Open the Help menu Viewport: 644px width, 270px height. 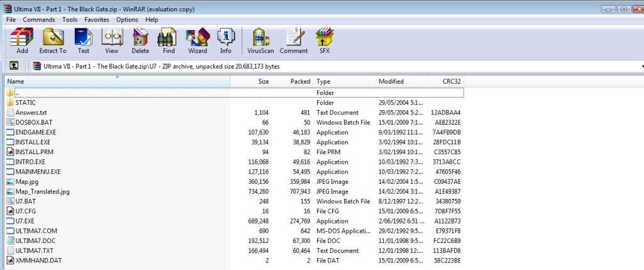tap(152, 20)
